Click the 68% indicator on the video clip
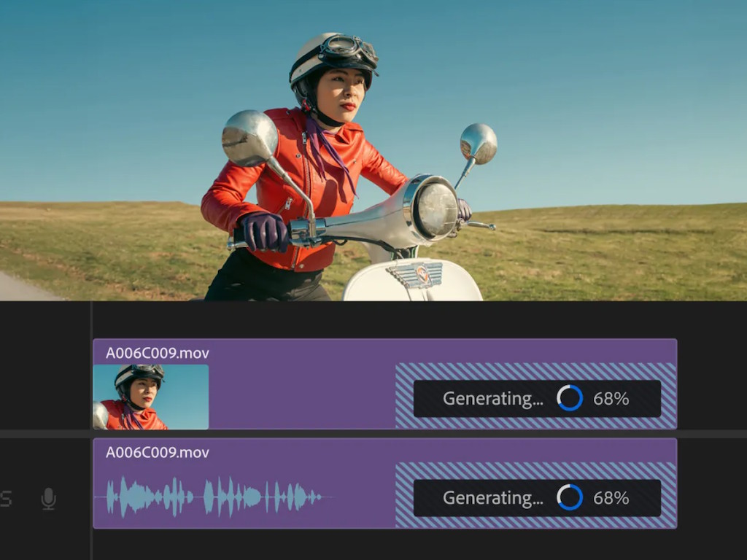The height and width of the screenshot is (560, 747). click(611, 399)
